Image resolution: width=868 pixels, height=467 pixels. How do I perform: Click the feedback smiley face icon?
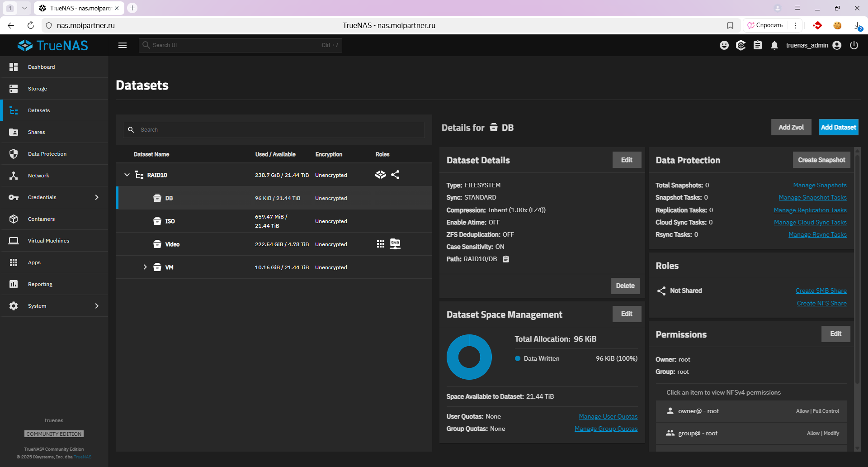pos(724,45)
